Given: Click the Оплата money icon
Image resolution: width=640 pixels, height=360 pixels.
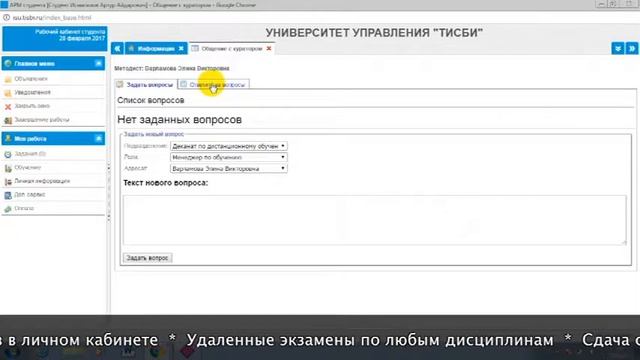Looking at the screenshot, I should [x=8, y=209].
